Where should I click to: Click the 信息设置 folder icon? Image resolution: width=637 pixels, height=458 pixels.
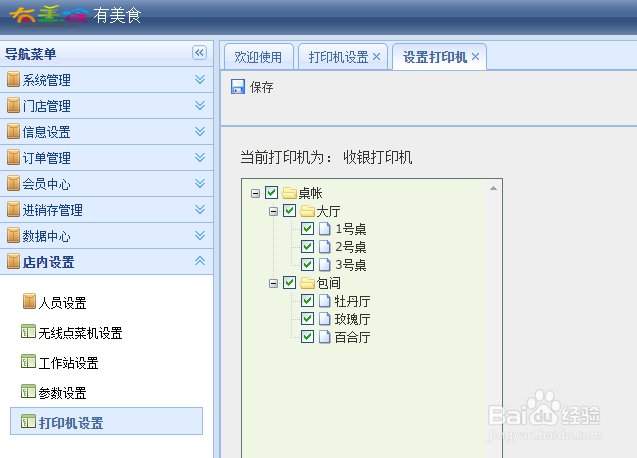click(x=13, y=131)
